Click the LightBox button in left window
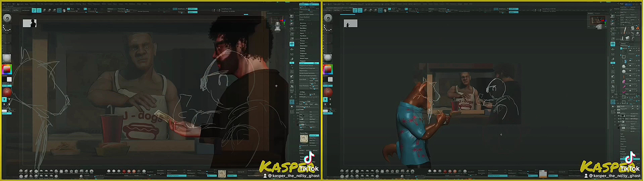Image resolution: width=644 pixels, height=181 pixels. [16, 10]
